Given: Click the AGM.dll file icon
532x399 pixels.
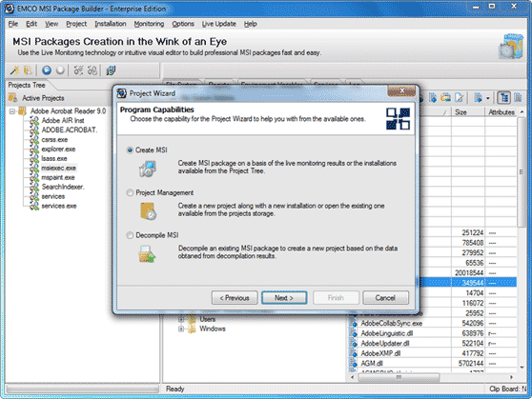Looking at the screenshot, I should [x=354, y=364].
